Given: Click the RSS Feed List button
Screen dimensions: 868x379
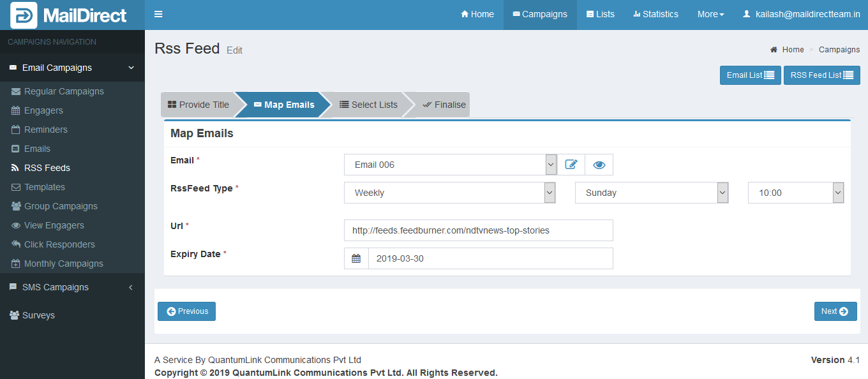Looking at the screenshot, I should point(821,75).
